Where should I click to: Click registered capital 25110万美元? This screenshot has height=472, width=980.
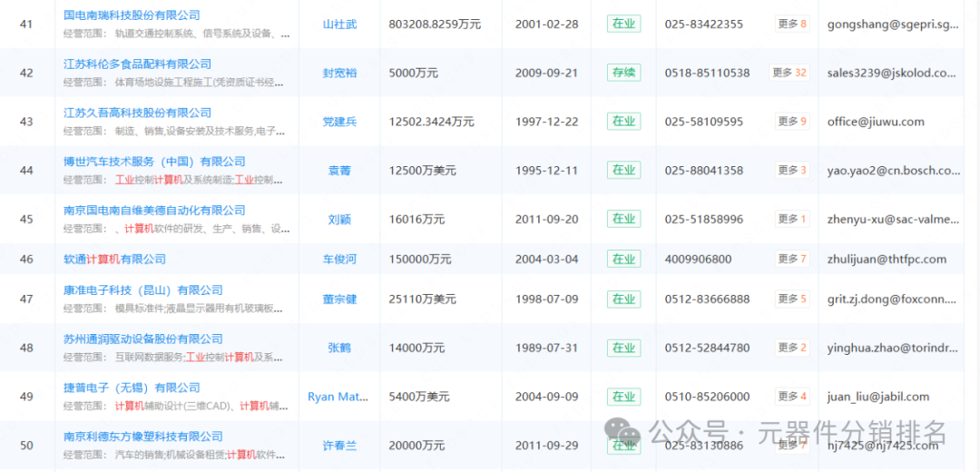(422, 300)
